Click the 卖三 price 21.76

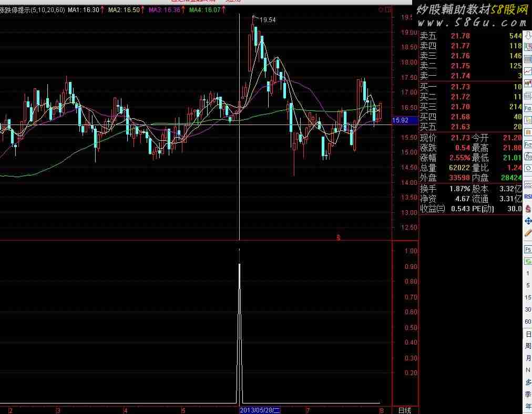[x=461, y=56]
